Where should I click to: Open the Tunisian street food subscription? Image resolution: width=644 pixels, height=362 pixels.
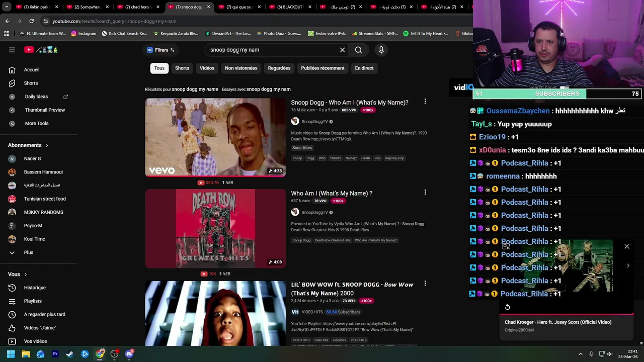[45, 199]
